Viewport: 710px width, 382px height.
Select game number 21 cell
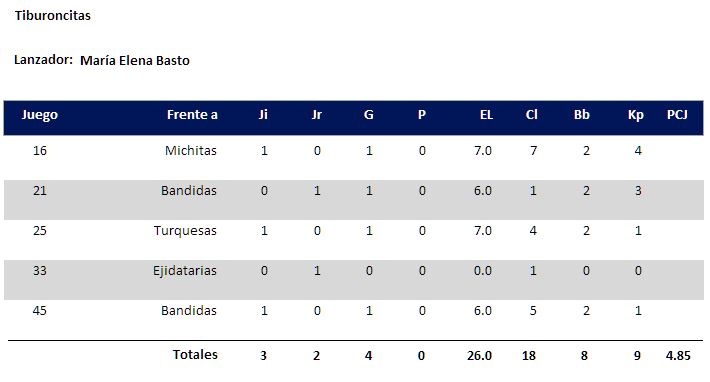click(x=40, y=191)
